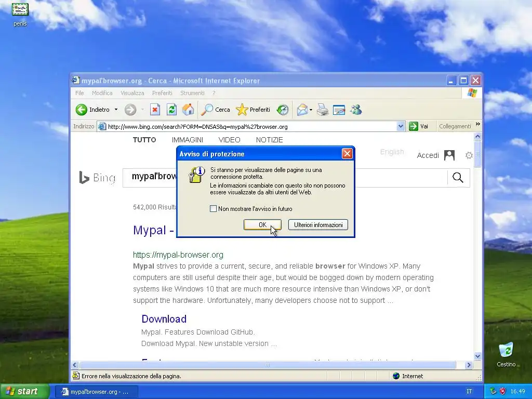Expand the address bar dropdown arrow

(x=401, y=127)
